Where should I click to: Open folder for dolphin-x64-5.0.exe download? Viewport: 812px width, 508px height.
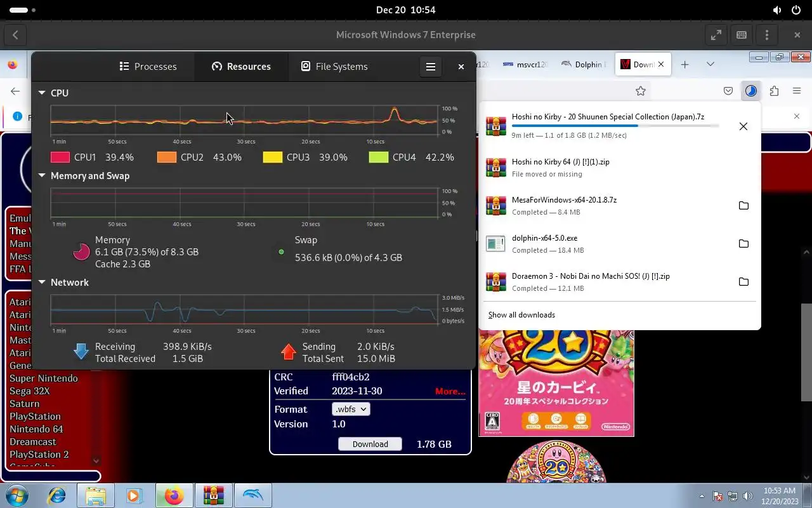[743, 244]
